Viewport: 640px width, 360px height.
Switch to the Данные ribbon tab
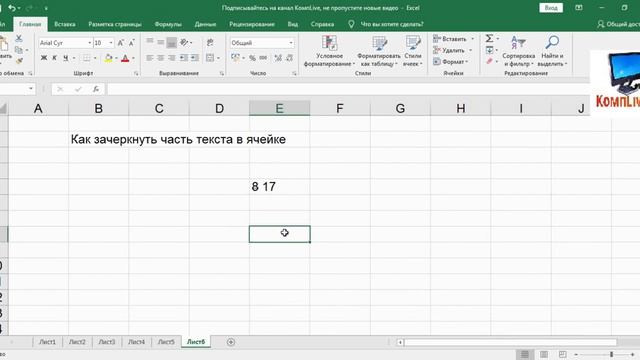[205, 24]
